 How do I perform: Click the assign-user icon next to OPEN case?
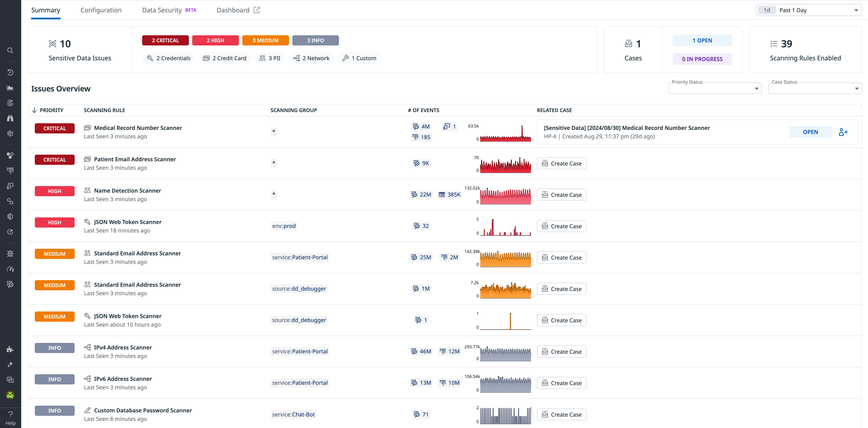click(x=843, y=132)
